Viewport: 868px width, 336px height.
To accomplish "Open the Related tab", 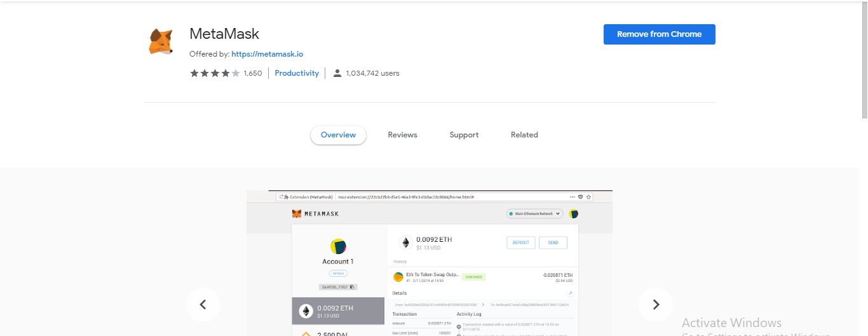I will pyautogui.click(x=524, y=135).
